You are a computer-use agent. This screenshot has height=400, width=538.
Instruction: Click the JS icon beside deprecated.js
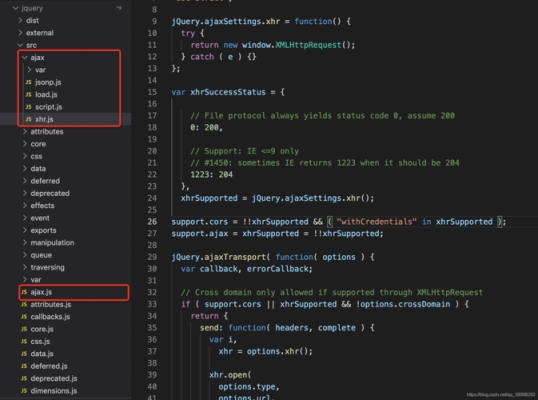[x=24, y=379]
